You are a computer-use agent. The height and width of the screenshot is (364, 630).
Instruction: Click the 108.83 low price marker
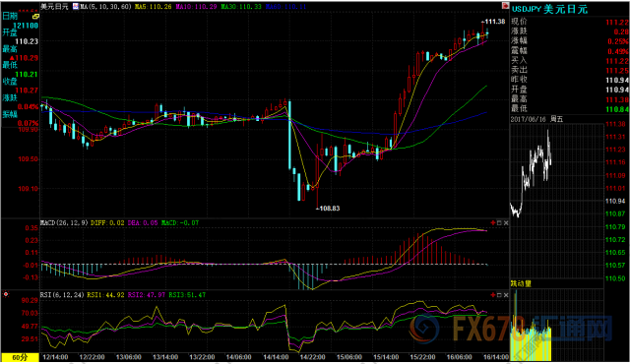[x=328, y=209]
